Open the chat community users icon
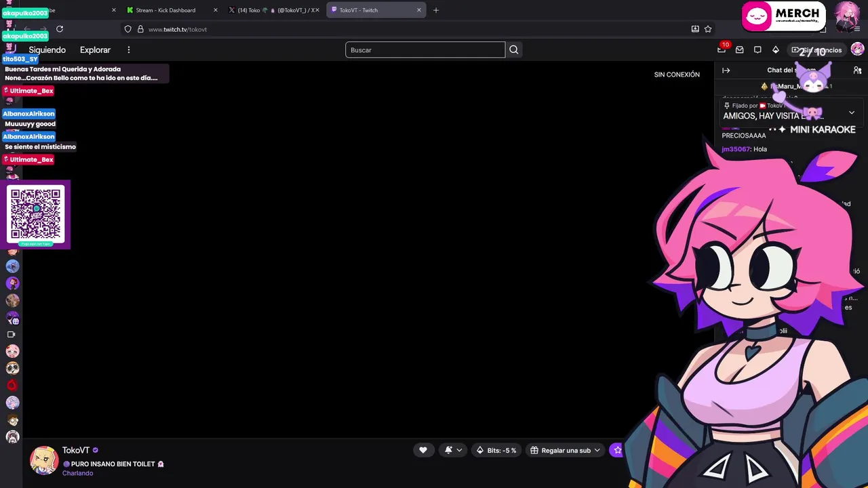The width and height of the screenshot is (868, 488). (857, 70)
